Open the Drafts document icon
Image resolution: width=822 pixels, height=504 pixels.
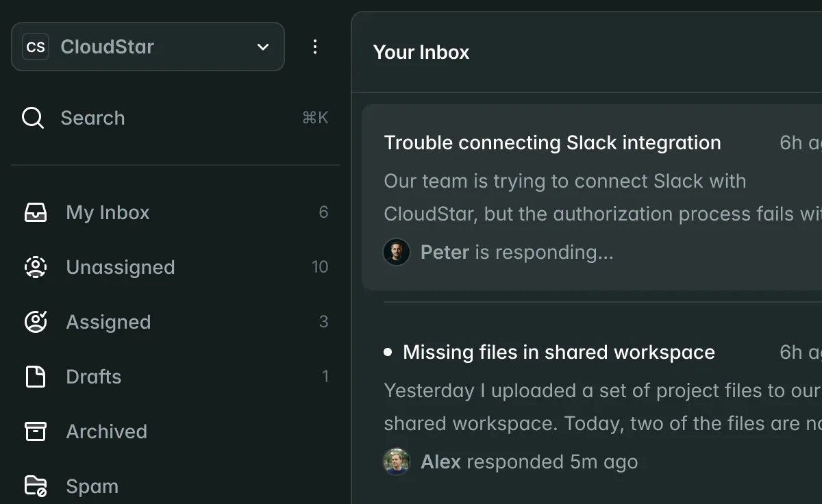(35, 377)
